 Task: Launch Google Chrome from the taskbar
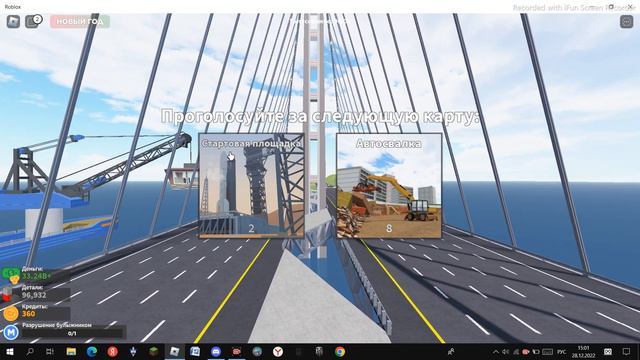point(340,351)
